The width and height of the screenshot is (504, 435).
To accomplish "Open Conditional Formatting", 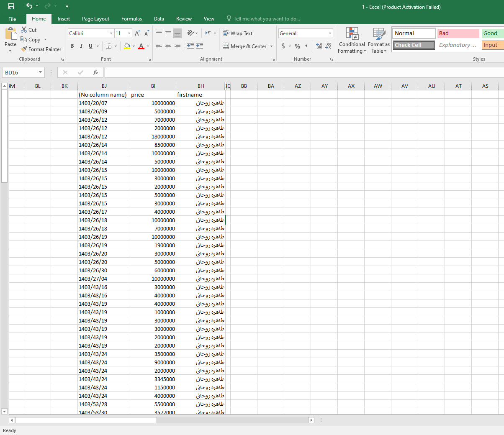I will [x=352, y=41].
